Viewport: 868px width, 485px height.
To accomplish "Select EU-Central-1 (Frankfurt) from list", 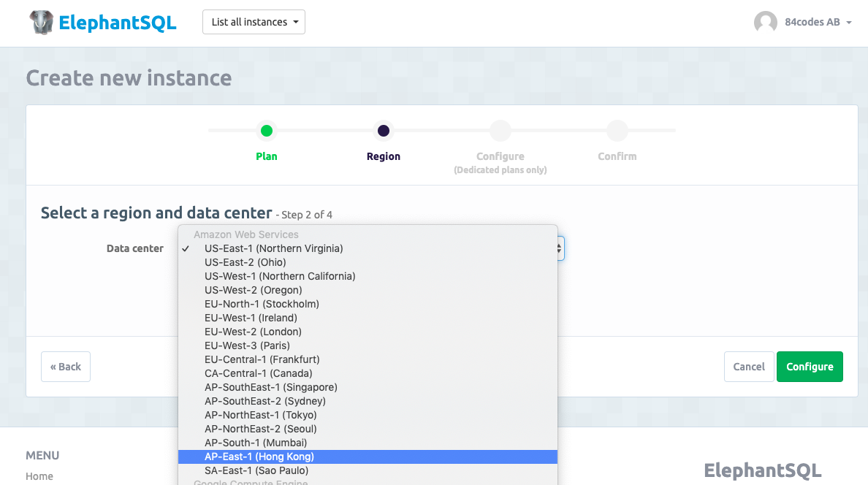I will [x=262, y=359].
